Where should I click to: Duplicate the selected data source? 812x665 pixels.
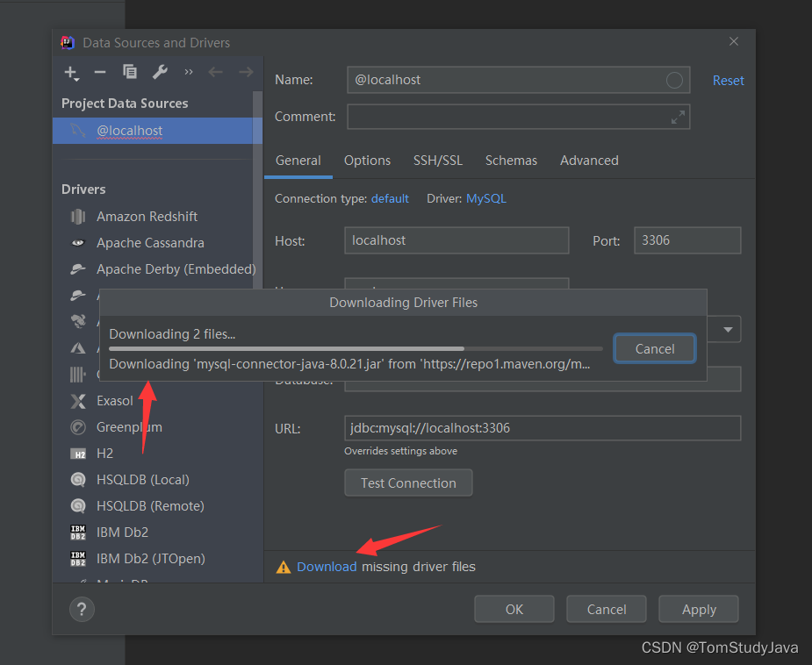[x=129, y=72]
